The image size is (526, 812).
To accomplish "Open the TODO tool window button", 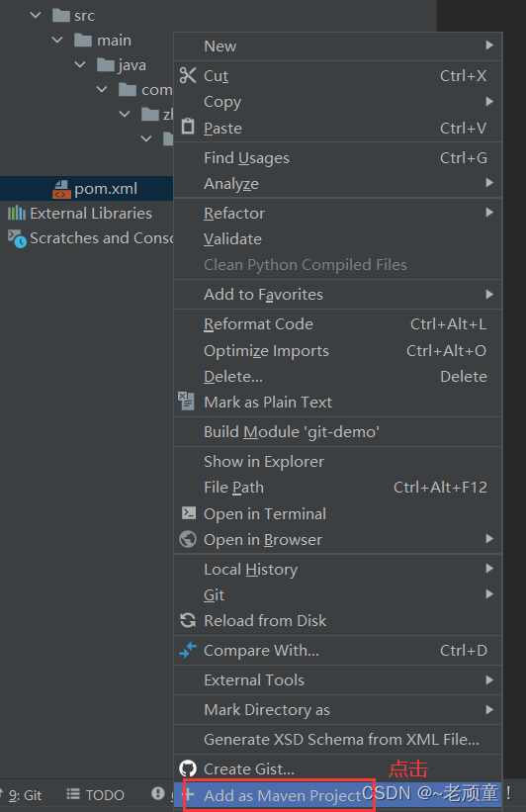I will (96, 795).
